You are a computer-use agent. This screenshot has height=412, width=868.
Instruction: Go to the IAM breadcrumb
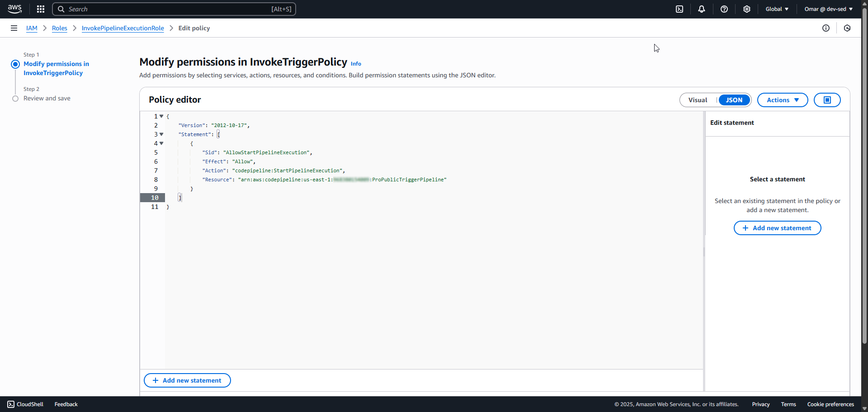tap(32, 28)
